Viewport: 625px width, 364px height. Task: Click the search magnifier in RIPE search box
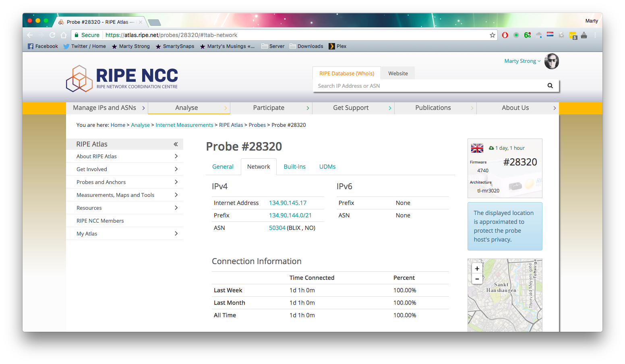tap(550, 86)
